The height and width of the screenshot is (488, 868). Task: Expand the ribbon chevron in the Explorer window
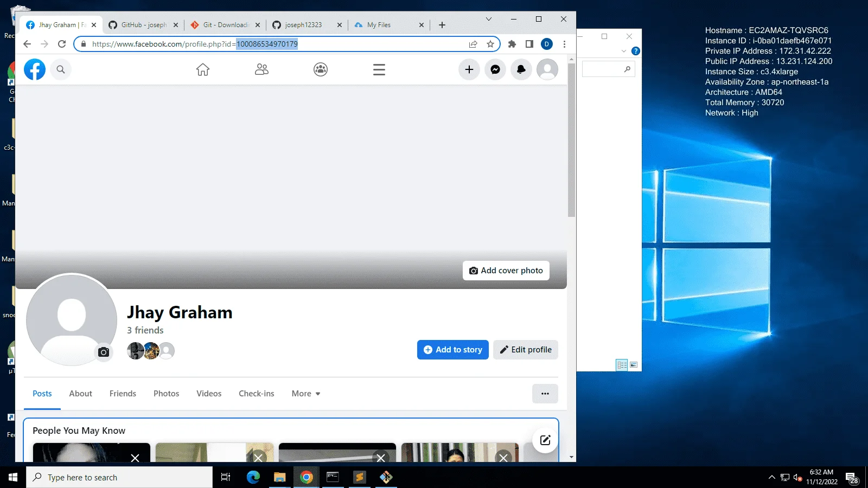coord(624,51)
